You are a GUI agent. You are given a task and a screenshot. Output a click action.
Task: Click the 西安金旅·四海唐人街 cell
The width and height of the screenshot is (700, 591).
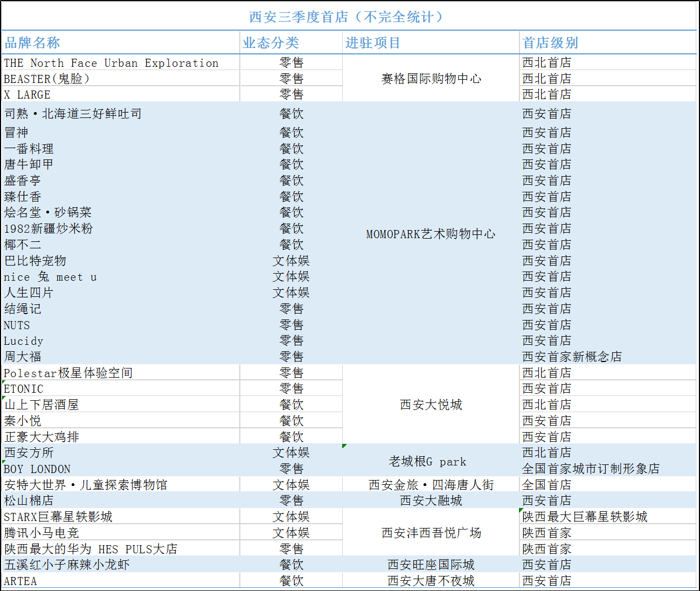click(431, 485)
